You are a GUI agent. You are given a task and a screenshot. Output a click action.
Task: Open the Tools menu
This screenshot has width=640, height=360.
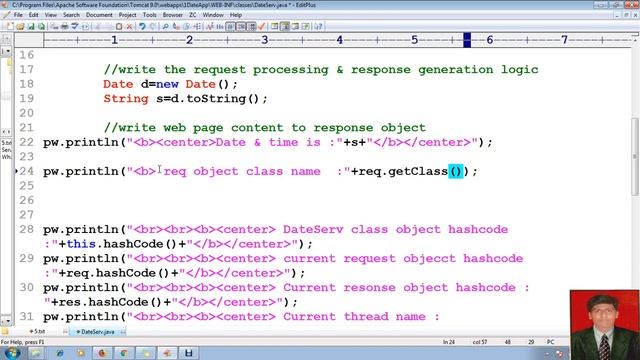[x=149, y=15]
